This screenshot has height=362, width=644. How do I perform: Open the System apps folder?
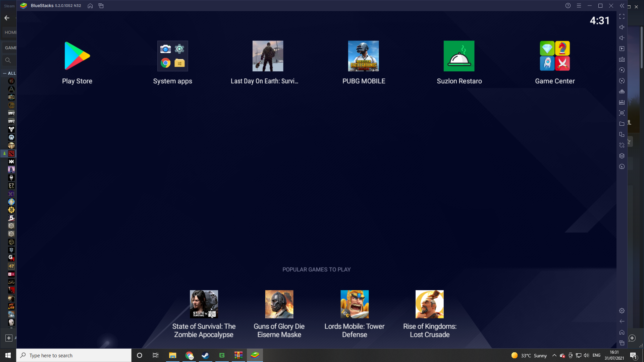tap(172, 56)
